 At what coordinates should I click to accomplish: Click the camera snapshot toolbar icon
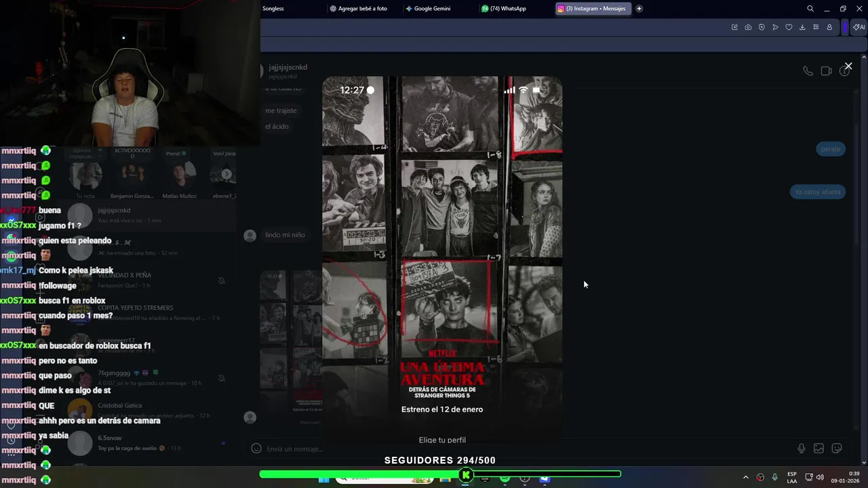coord(748,27)
